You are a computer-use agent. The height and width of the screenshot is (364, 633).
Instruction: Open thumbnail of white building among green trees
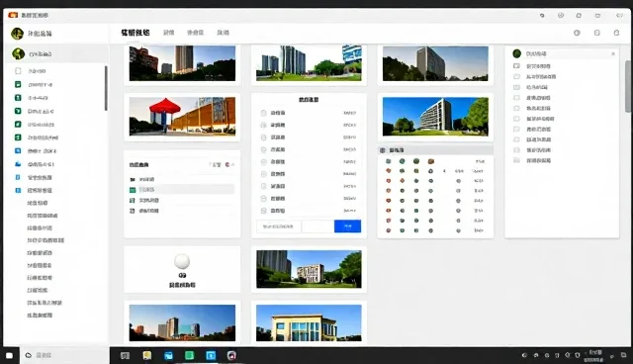[x=309, y=269]
